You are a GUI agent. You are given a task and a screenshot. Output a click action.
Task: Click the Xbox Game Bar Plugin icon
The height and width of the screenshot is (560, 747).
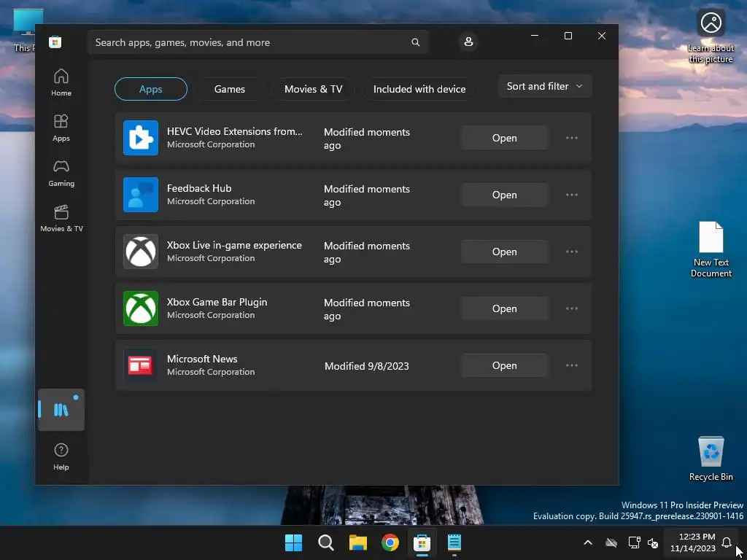[x=141, y=308]
